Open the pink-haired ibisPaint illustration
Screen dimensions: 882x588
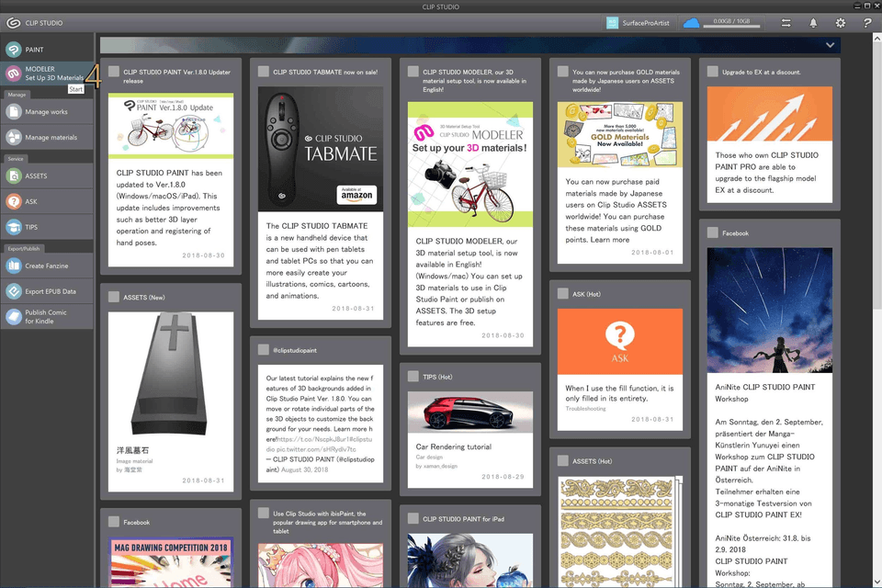(x=321, y=566)
